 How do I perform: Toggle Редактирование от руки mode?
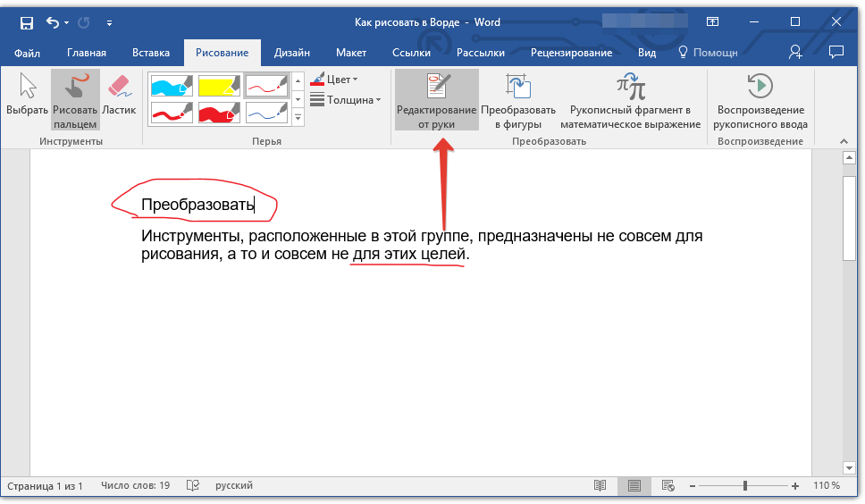pos(437,101)
